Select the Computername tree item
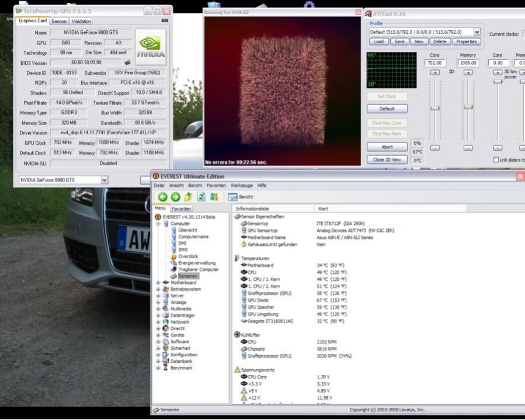This screenshot has width=525, height=420. coord(193,237)
